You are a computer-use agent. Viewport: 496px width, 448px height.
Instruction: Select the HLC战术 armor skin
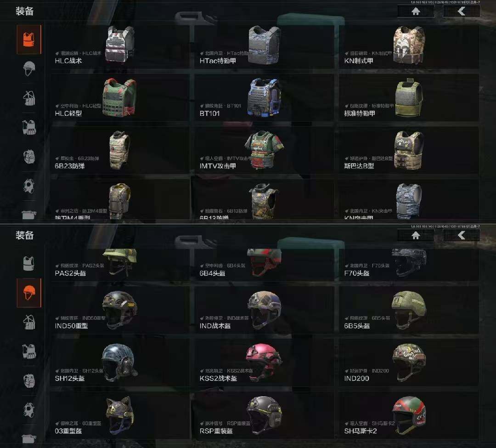tap(120, 47)
